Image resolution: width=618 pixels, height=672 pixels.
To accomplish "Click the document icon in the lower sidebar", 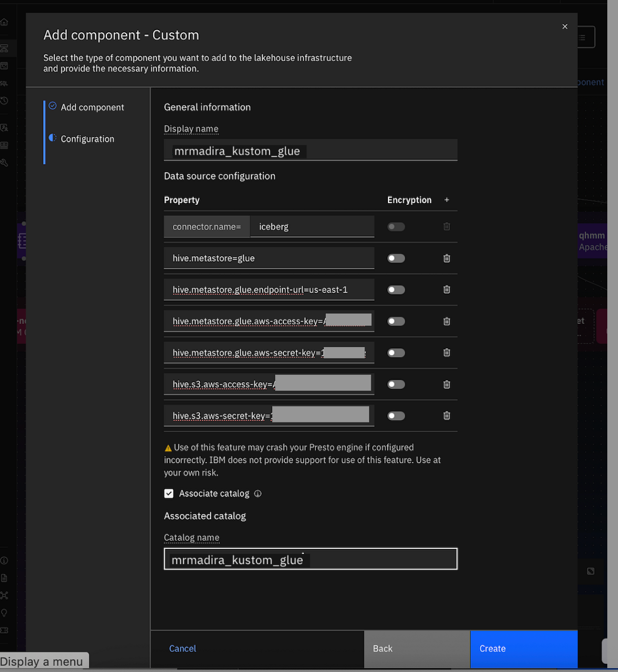I will [x=4, y=578].
